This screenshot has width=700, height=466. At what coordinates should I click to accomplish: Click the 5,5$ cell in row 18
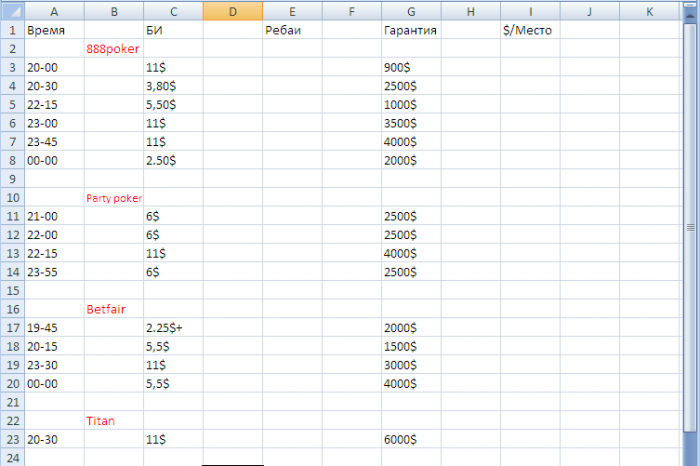point(173,346)
